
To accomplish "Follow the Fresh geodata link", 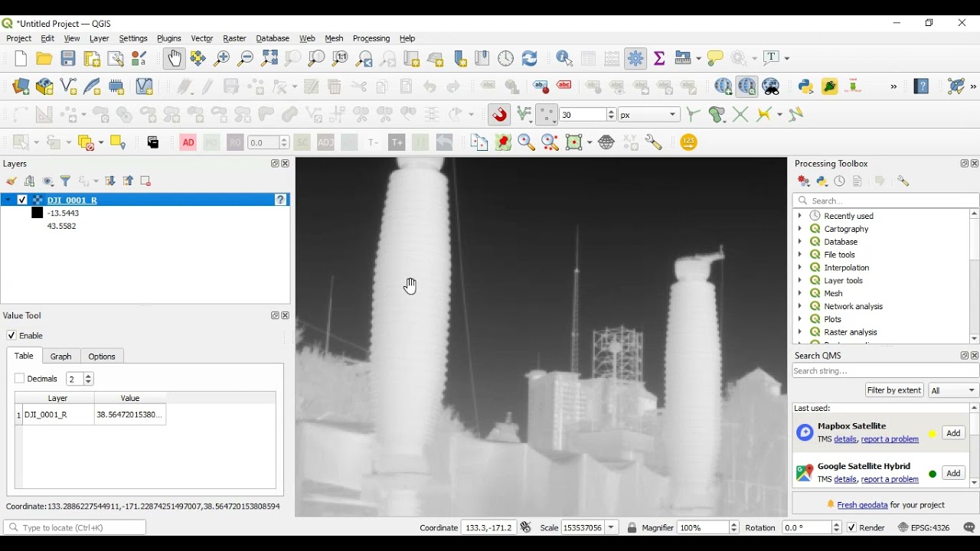I will tap(862, 506).
